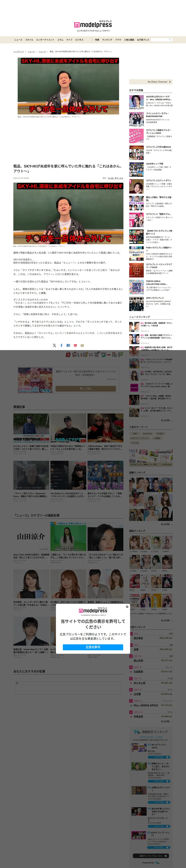Click the 最新ランキングはこちら button
Image resolution: width=186 pixels, height=868 pixels.
click(151, 856)
